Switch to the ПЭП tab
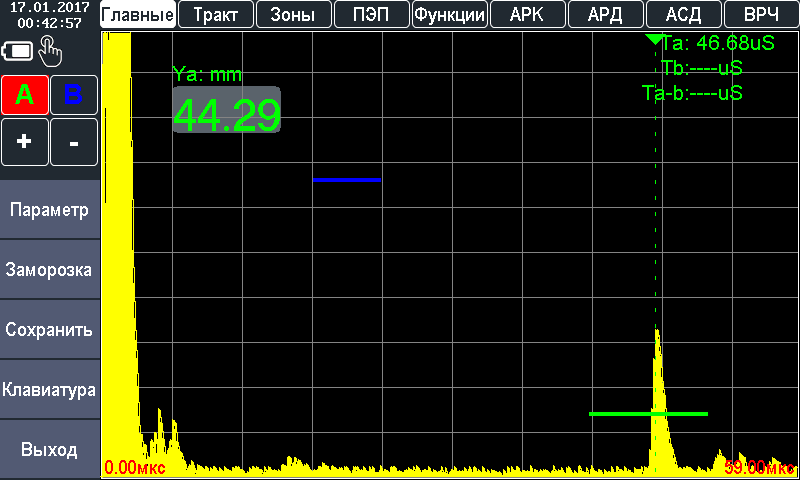The image size is (800, 480). 371,14
